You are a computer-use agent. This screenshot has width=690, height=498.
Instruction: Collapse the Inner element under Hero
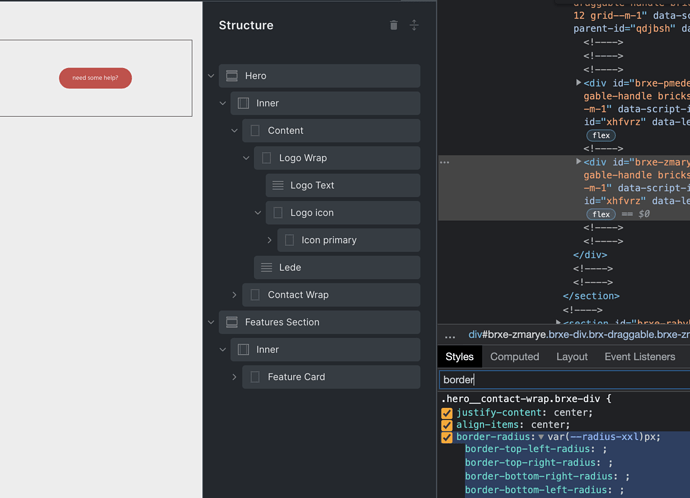point(223,103)
